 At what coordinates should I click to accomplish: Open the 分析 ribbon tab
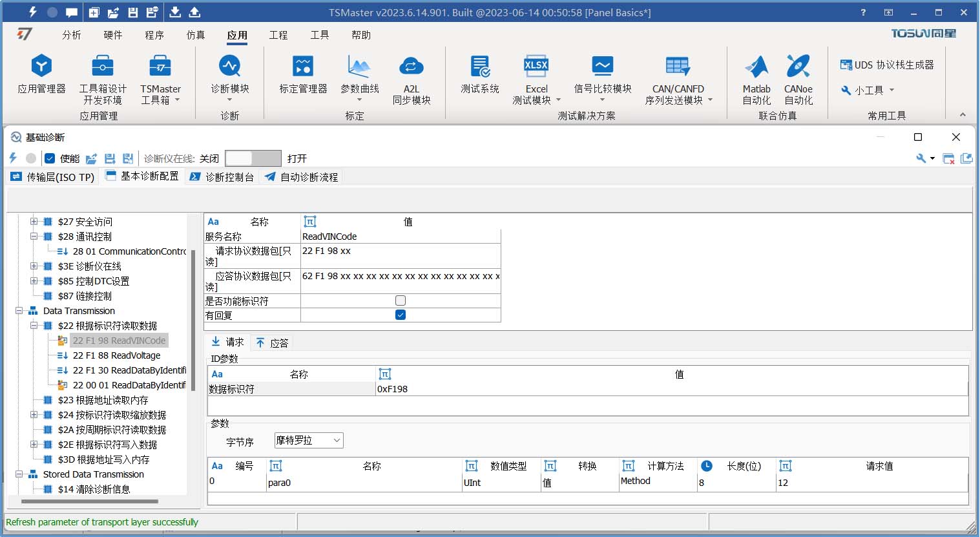click(72, 35)
